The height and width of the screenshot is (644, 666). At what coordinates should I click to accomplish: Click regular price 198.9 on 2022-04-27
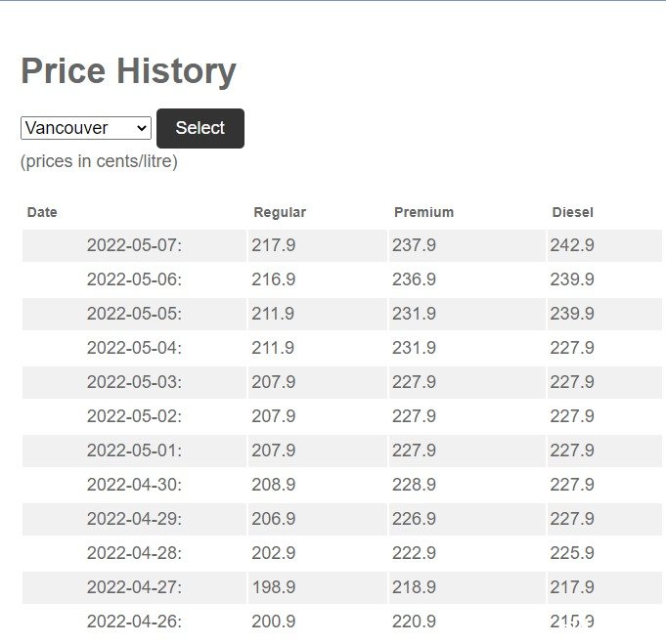click(x=273, y=587)
